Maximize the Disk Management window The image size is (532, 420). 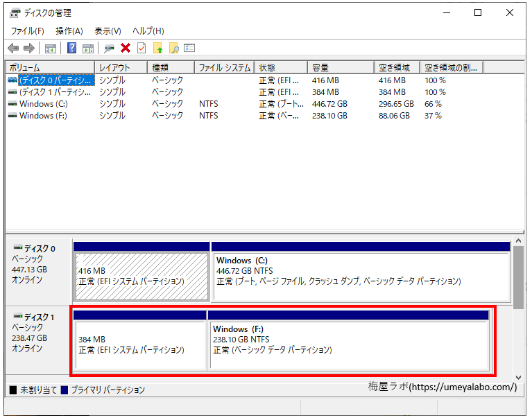pos(478,13)
